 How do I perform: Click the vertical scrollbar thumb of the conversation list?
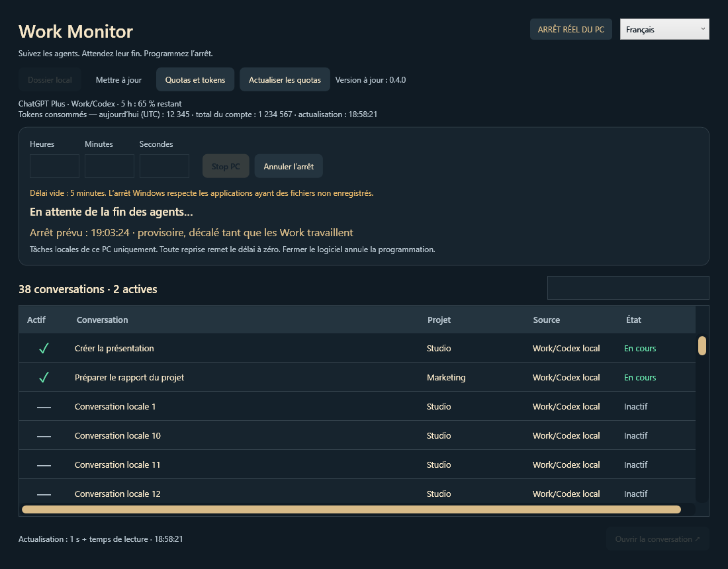[702, 346]
